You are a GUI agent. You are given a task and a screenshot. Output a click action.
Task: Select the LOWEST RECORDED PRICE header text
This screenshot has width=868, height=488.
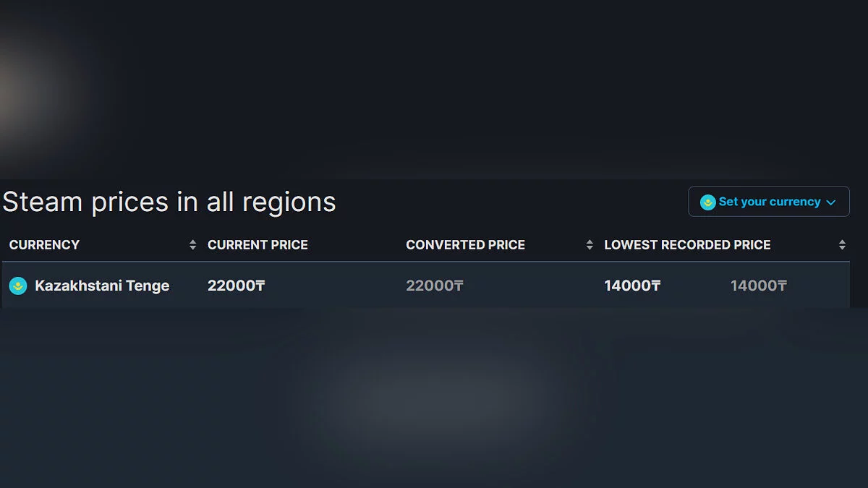tap(687, 245)
